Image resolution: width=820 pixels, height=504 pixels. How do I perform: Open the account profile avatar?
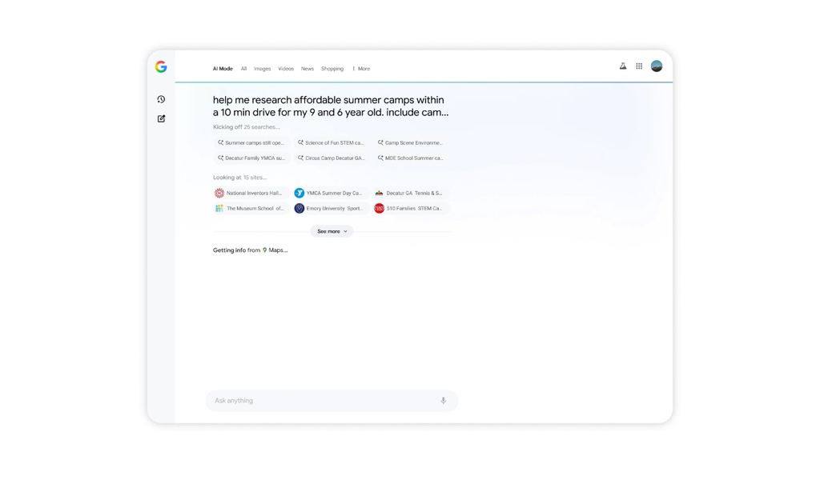point(657,66)
